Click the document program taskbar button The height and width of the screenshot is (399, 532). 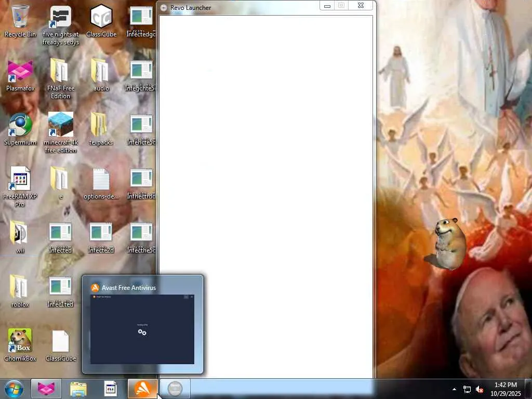coord(110,389)
